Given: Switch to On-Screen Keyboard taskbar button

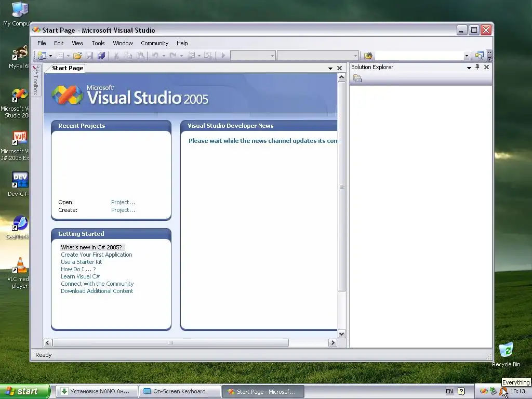Looking at the screenshot, I should pyautogui.click(x=179, y=392).
